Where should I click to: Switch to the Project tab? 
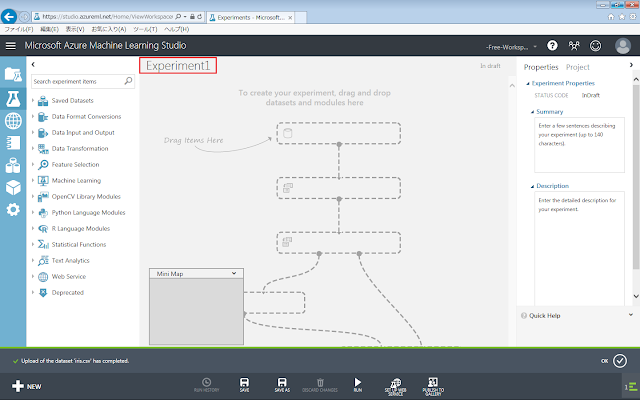pos(578,67)
